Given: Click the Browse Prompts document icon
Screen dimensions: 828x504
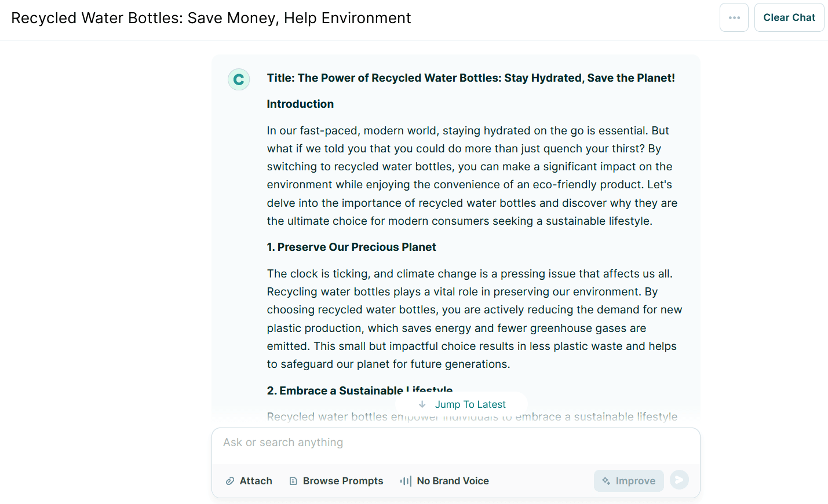Looking at the screenshot, I should [x=293, y=481].
